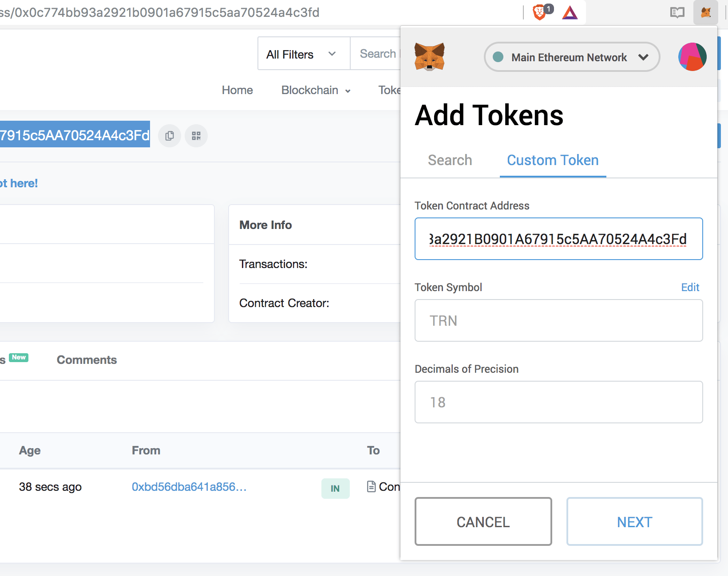The width and height of the screenshot is (728, 576).
Task: Click the From column header
Action: point(146,450)
